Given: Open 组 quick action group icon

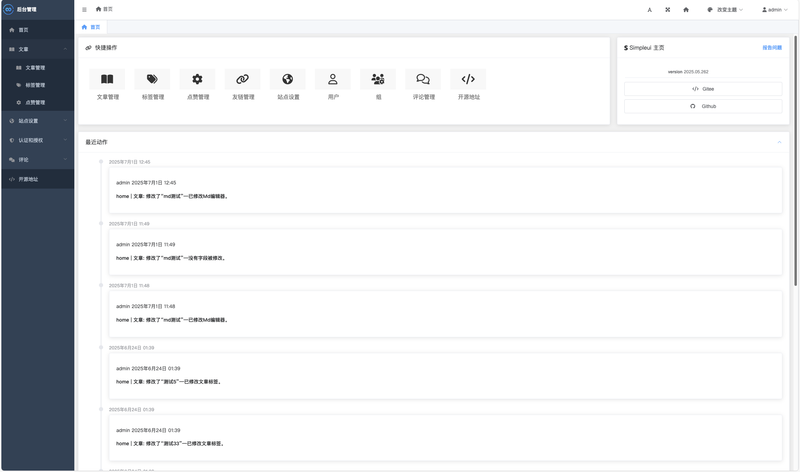Looking at the screenshot, I should coord(378,79).
